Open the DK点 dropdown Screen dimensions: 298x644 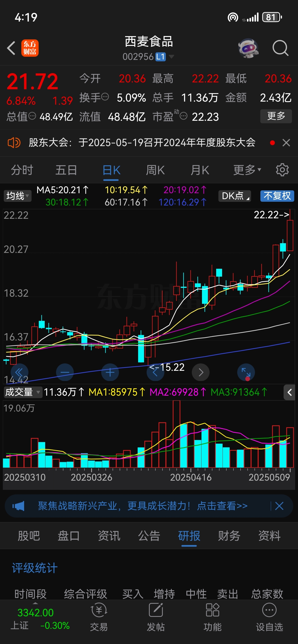pyautogui.click(x=235, y=196)
